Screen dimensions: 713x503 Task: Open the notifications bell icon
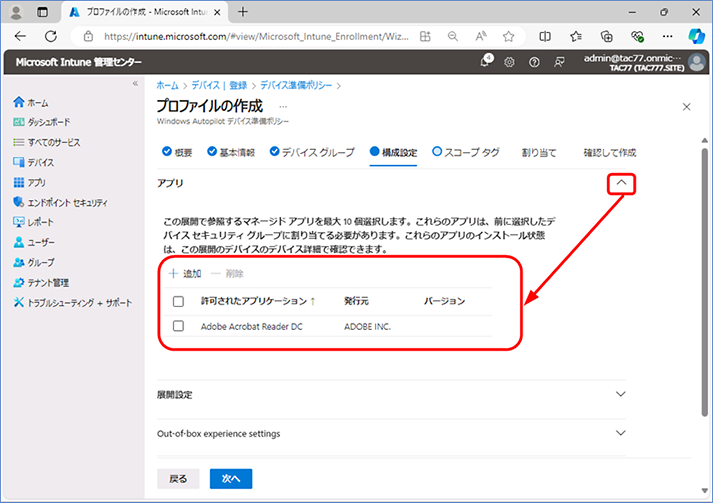[x=485, y=62]
